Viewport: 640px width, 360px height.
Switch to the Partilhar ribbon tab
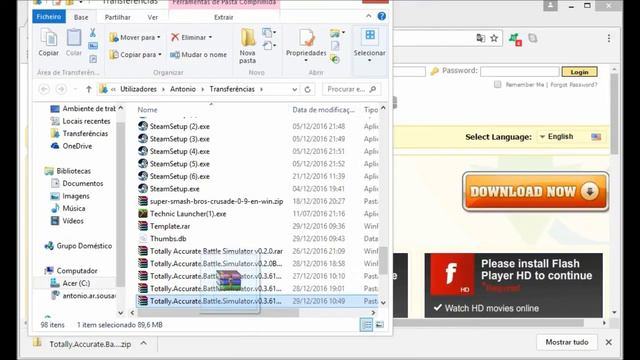click(118, 17)
